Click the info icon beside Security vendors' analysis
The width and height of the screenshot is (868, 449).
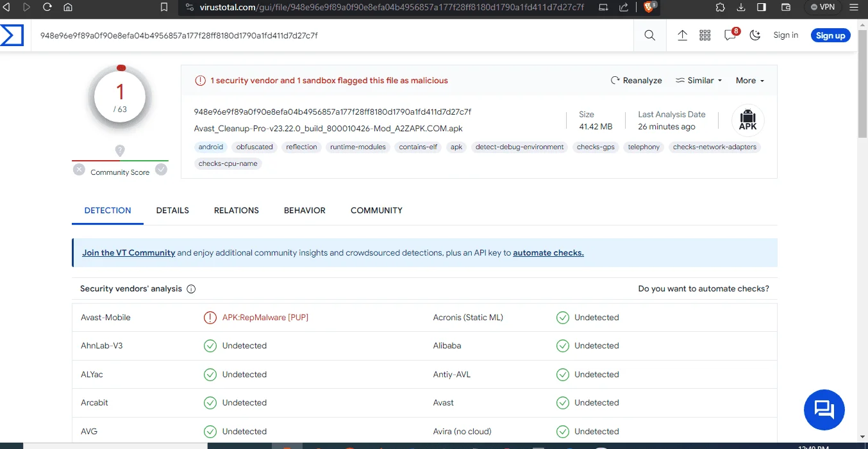click(x=191, y=289)
